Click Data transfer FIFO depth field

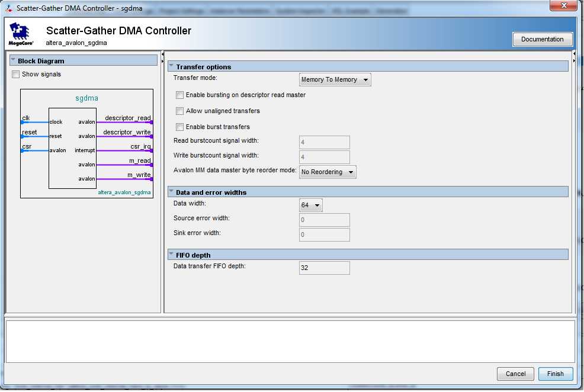click(324, 268)
